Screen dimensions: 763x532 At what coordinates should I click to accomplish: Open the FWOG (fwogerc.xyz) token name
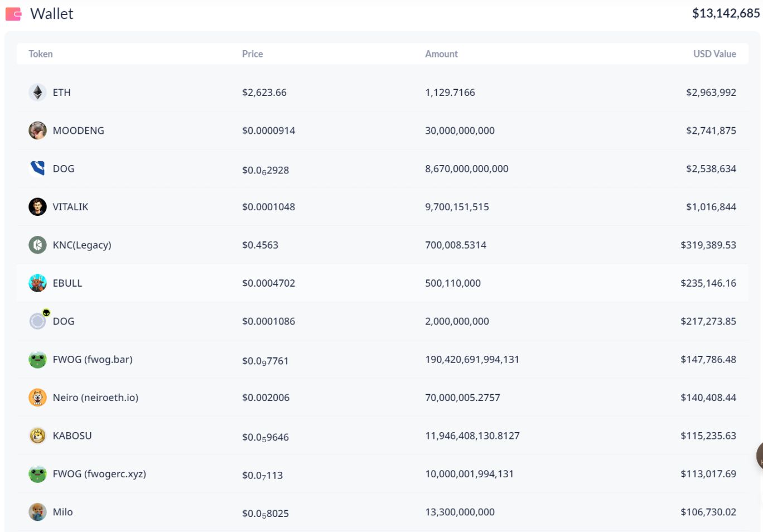point(99,474)
